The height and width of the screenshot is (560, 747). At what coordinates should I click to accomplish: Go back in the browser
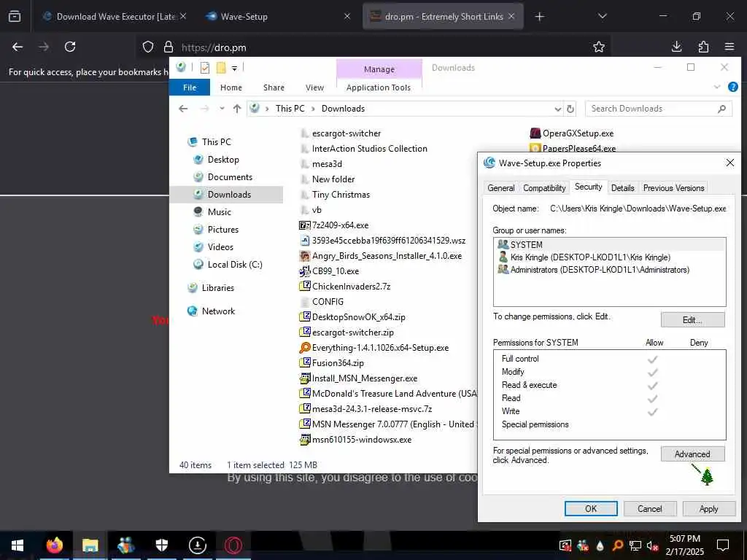18,47
